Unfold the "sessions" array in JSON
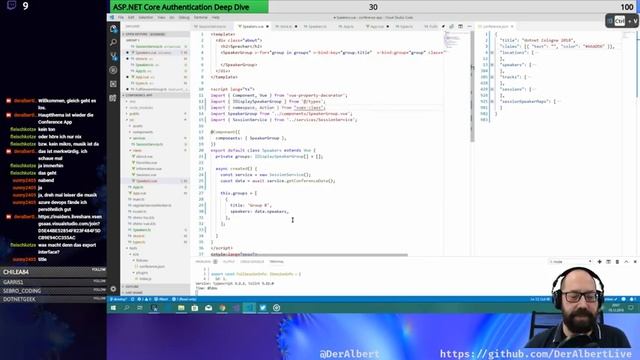 [x=492, y=89]
